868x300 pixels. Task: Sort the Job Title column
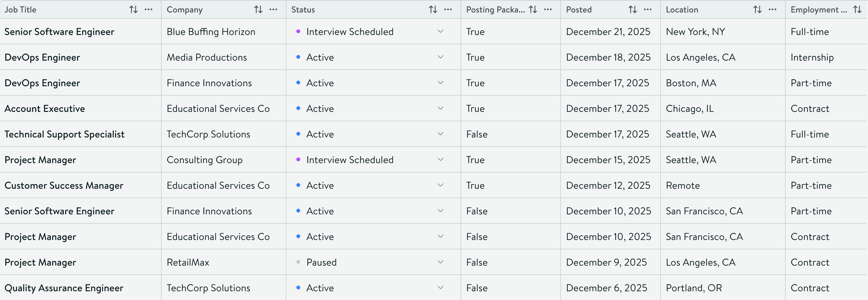coord(134,9)
